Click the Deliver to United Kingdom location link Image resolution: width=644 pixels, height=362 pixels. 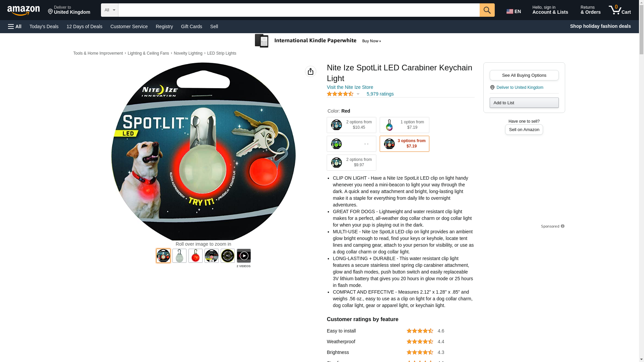click(520, 87)
